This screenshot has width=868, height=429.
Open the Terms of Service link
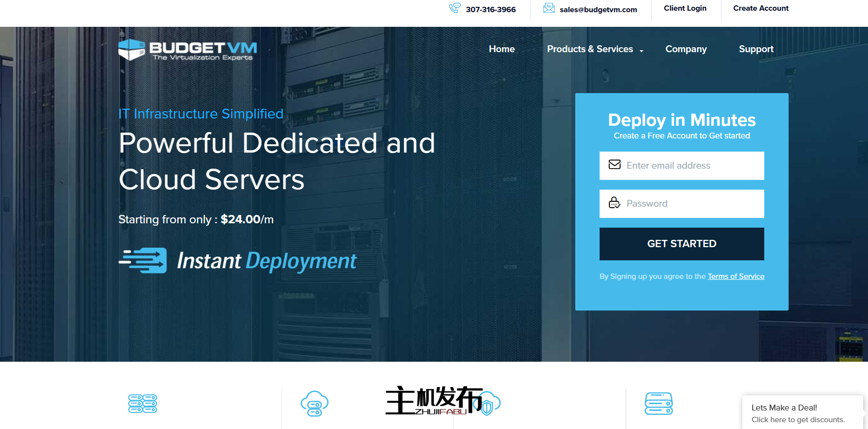tap(736, 276)
